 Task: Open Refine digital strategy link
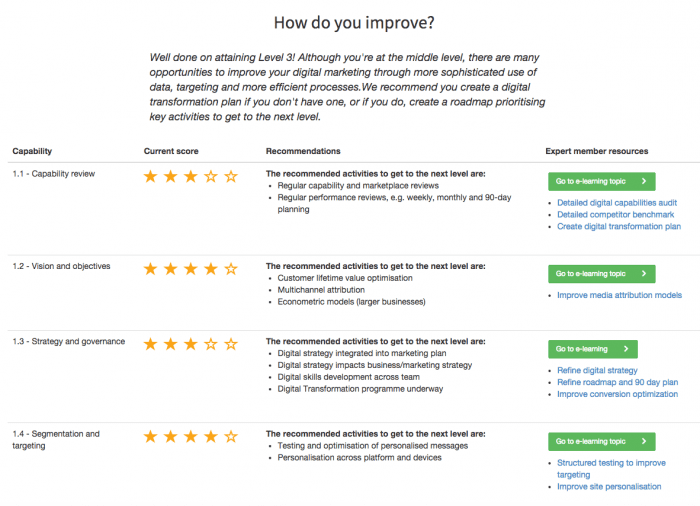[597, 371]
